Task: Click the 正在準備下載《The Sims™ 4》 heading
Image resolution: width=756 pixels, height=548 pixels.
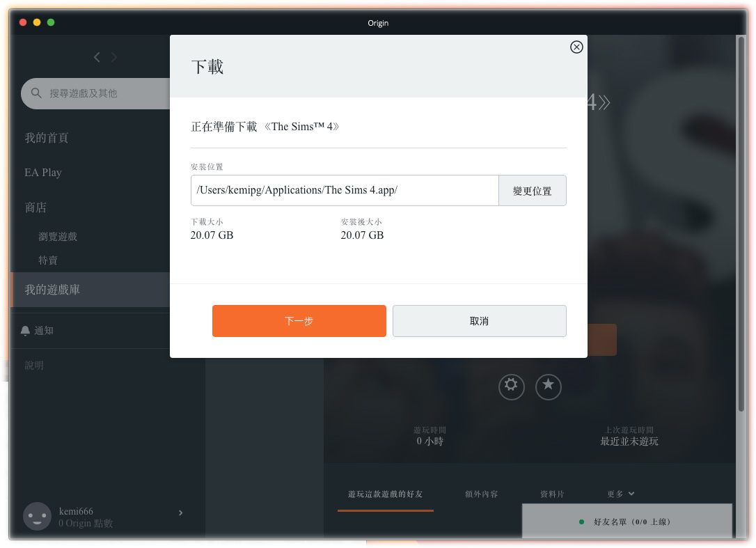Action: point(265,127)
